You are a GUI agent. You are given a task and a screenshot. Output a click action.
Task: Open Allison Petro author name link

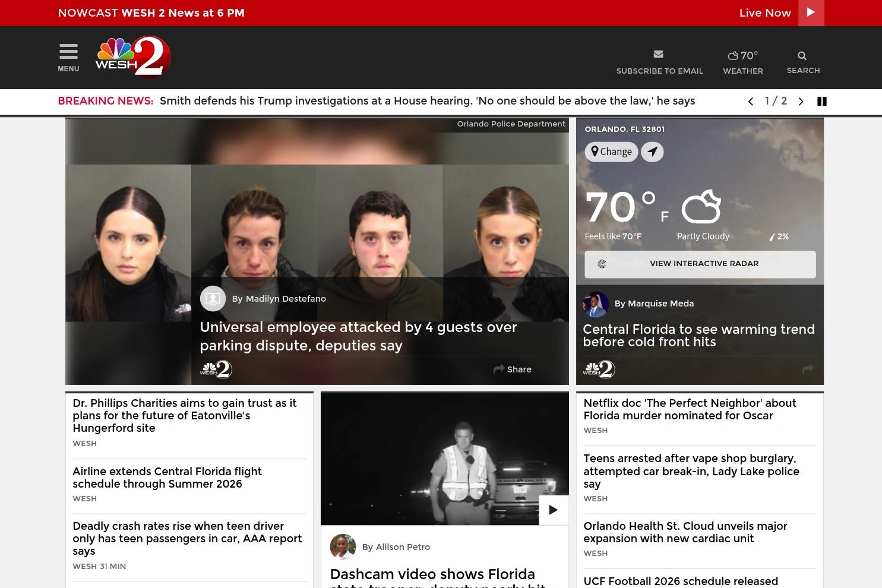pos(403,547)
